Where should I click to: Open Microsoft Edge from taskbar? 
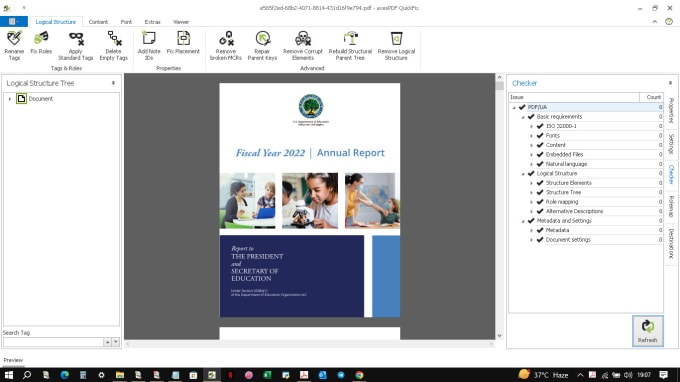(65, 375)
